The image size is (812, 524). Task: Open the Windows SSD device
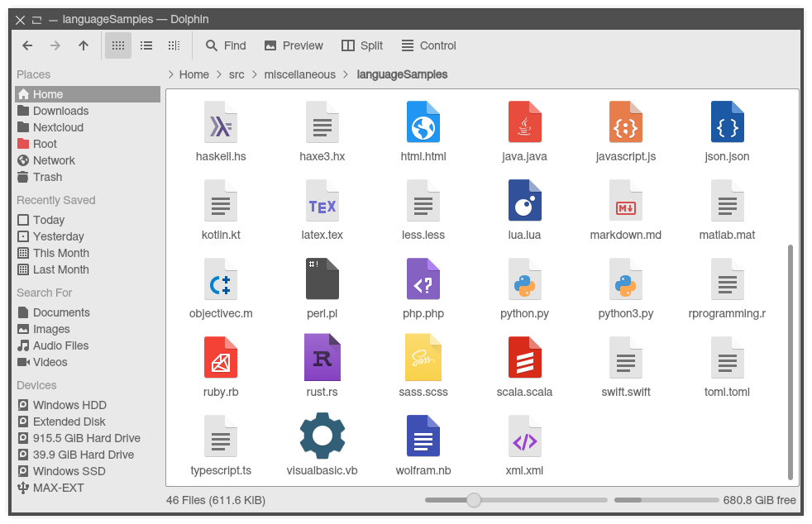tap(88, 471)
